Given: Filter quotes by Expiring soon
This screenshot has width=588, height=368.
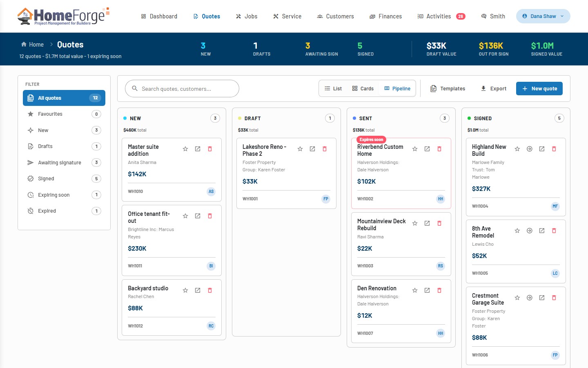Looking at the screenshot, I should pyautogui.click(x=64, y=195).
